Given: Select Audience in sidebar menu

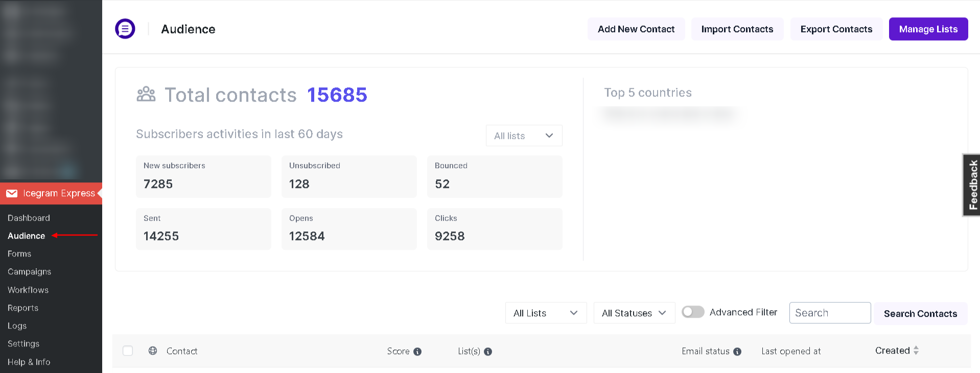Looking at the screenshot, I should click(26, 236).
